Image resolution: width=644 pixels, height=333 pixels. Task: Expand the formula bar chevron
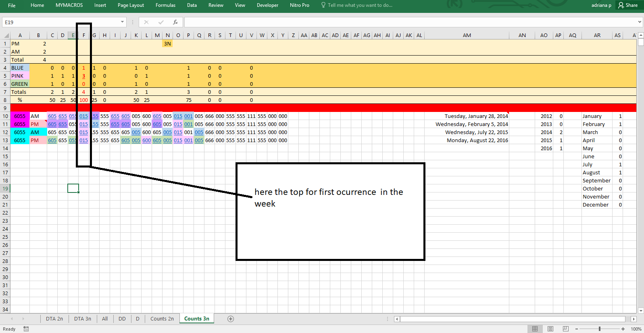640,22
